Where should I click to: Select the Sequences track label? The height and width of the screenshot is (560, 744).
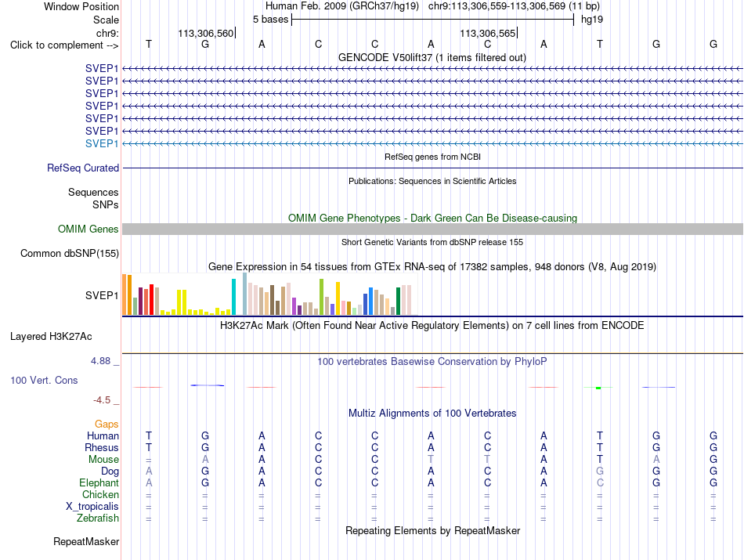(x=93, y=192)
